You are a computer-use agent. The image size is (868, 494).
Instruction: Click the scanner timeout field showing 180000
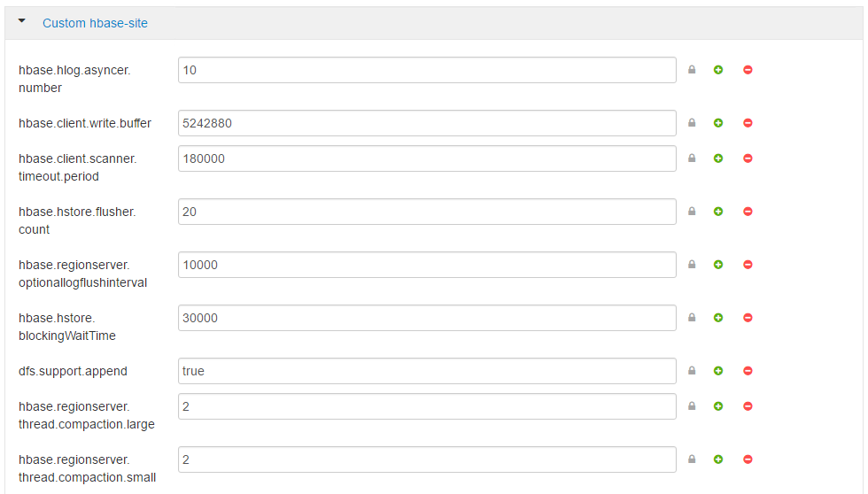[x=427, y=158]
